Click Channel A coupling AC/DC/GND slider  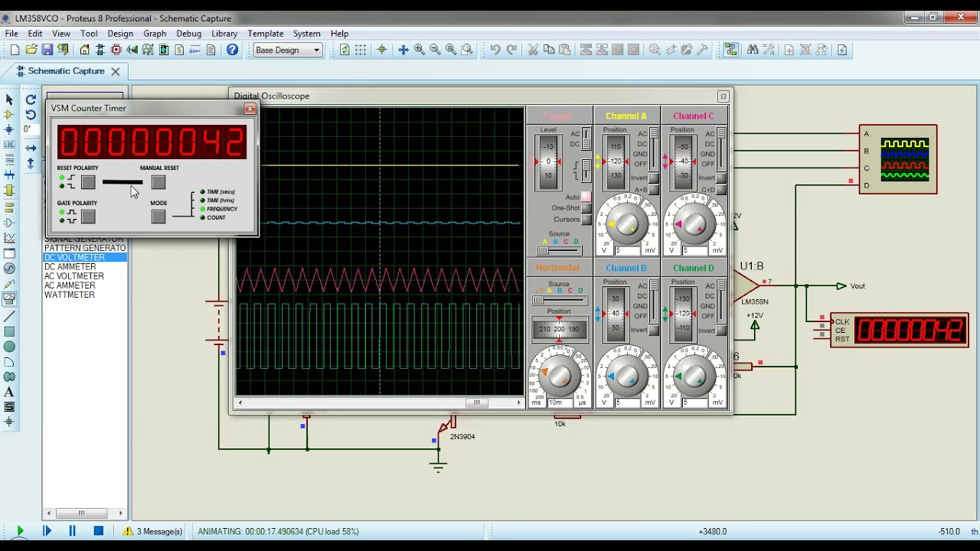coord(653,148)
